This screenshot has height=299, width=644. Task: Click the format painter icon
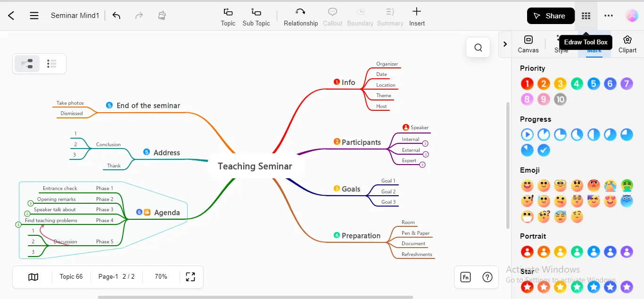[162, 16]
